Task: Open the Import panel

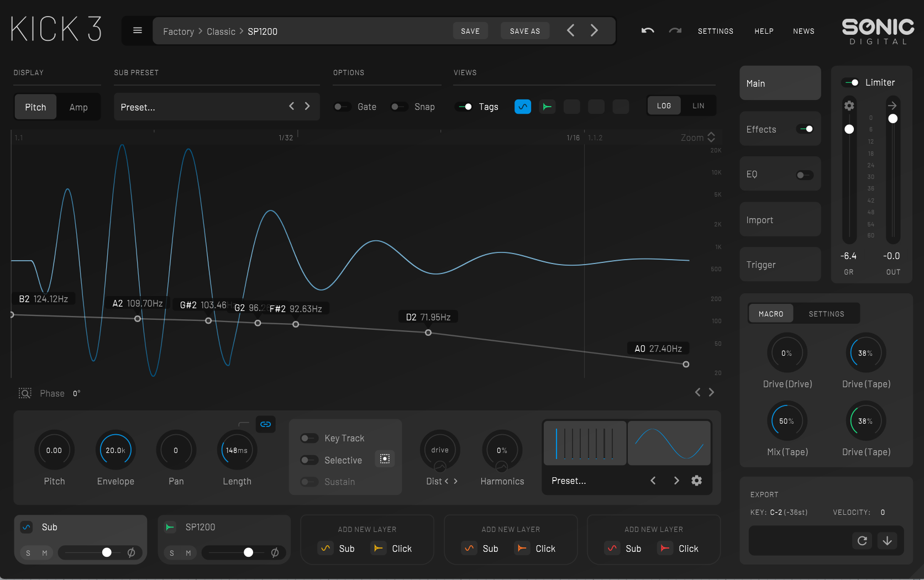Action: click(x=780, y=219)
